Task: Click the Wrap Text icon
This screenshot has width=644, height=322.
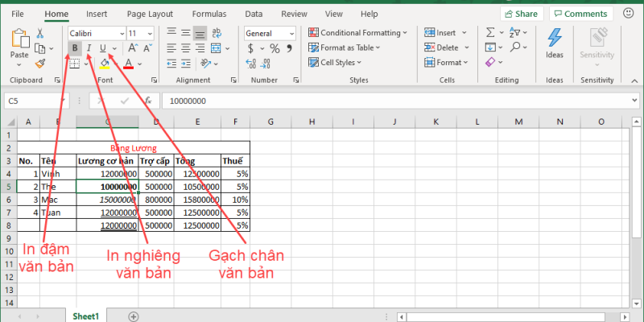Action: 219,33
